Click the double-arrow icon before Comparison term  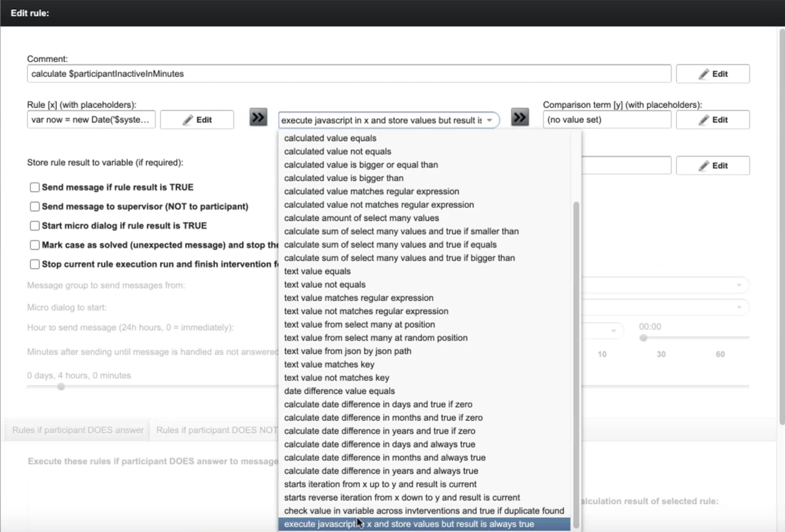click(x=520, y=118)
